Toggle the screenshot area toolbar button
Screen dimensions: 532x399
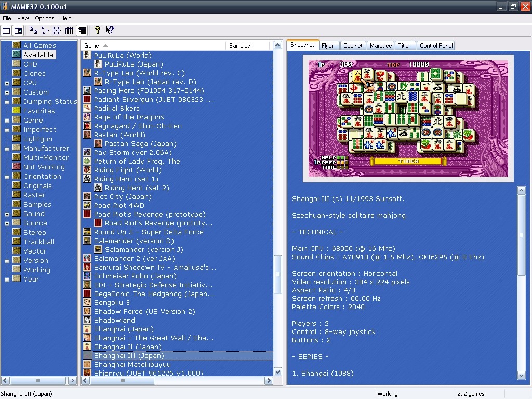[x=18, y=31]
